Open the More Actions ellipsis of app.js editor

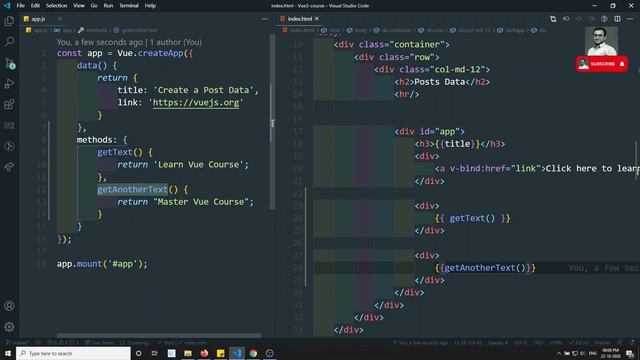point(265,19)
